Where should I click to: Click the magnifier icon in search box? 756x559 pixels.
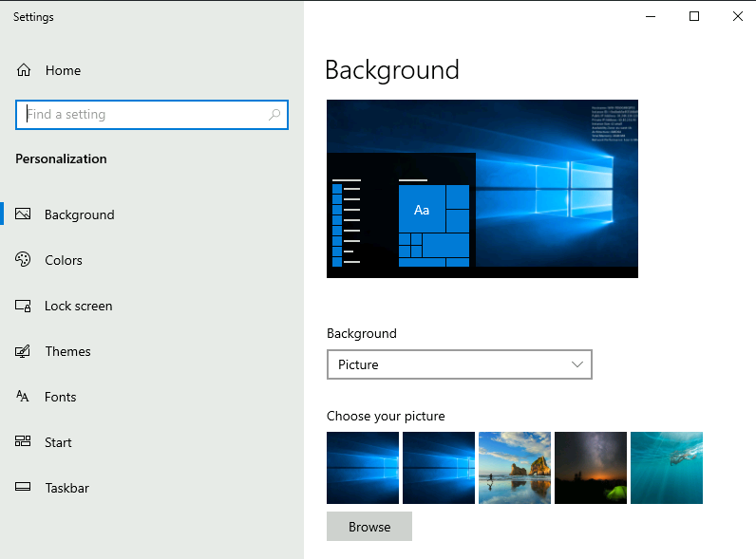(274, 115)
